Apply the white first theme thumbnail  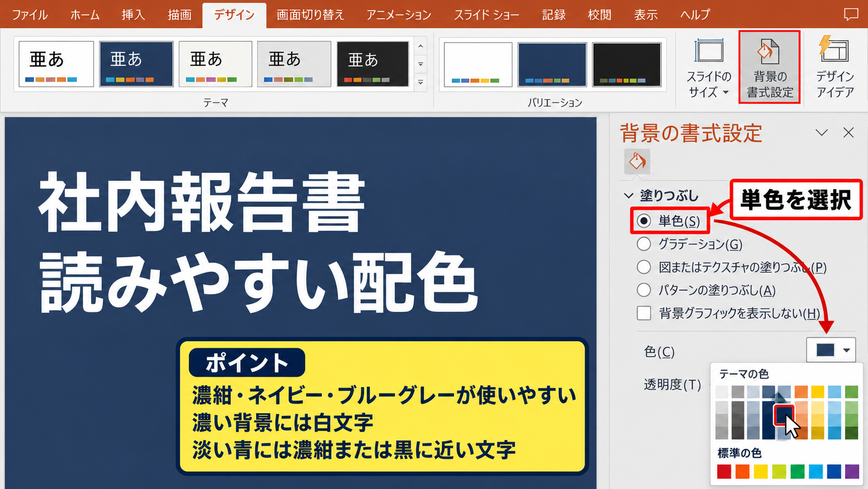tap(56, 64)
